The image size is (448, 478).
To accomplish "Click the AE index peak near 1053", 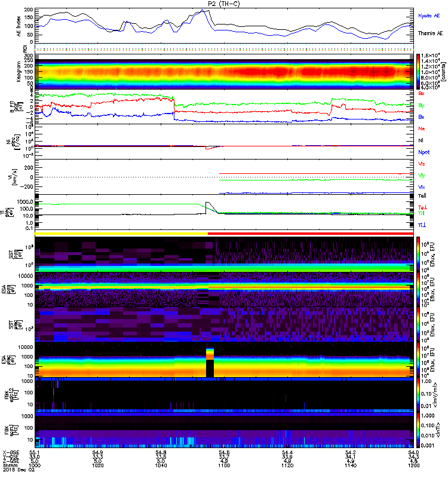I will tap(202, 11).
